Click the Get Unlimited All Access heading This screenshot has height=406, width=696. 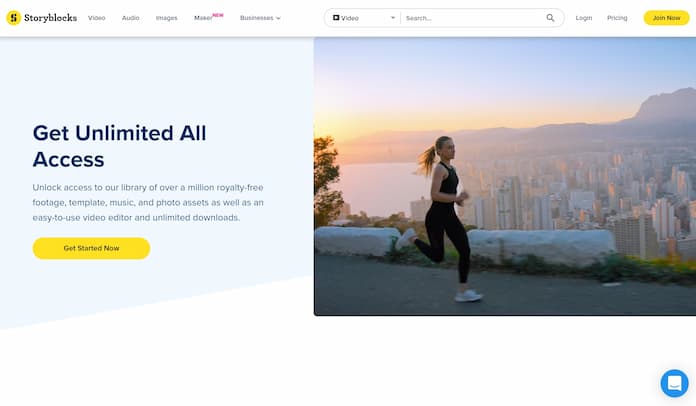pyautogui.click(x=119, y=146)
